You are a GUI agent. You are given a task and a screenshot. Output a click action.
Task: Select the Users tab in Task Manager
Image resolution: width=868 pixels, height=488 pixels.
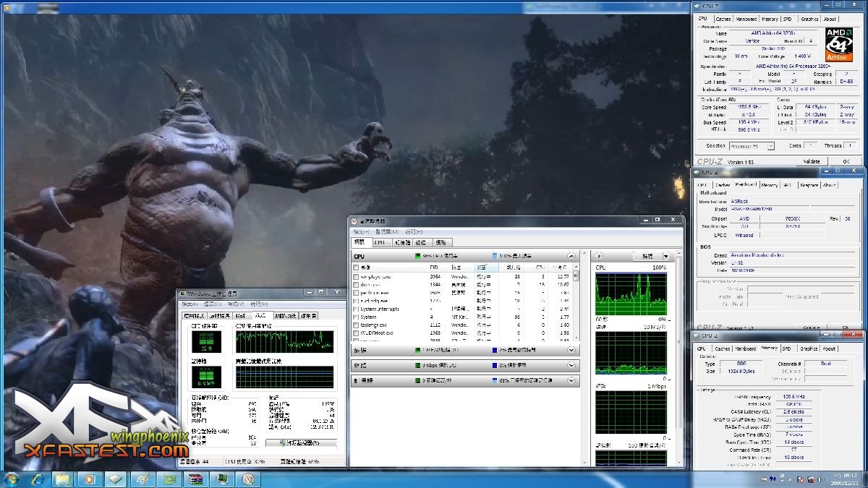309,316
